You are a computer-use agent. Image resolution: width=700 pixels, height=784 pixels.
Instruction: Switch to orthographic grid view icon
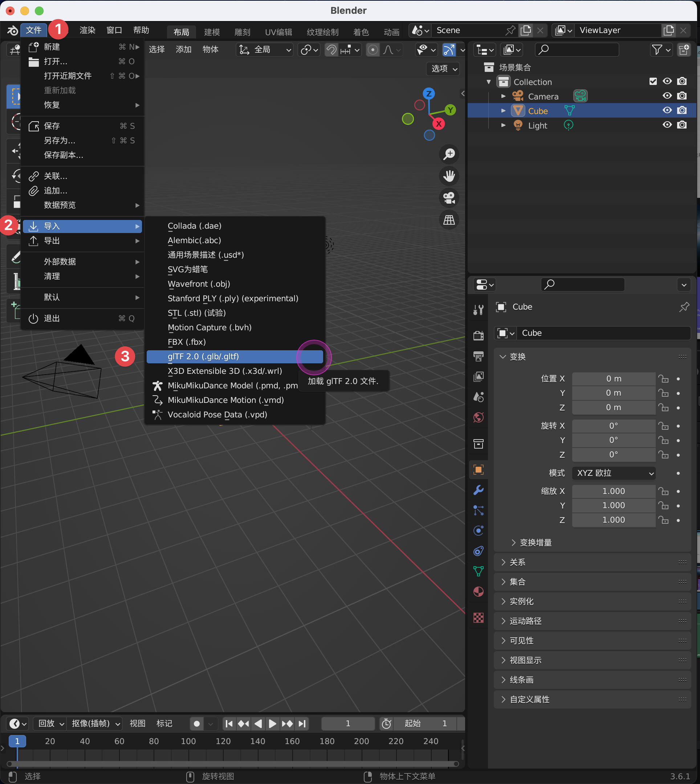(x=449, y=220)
